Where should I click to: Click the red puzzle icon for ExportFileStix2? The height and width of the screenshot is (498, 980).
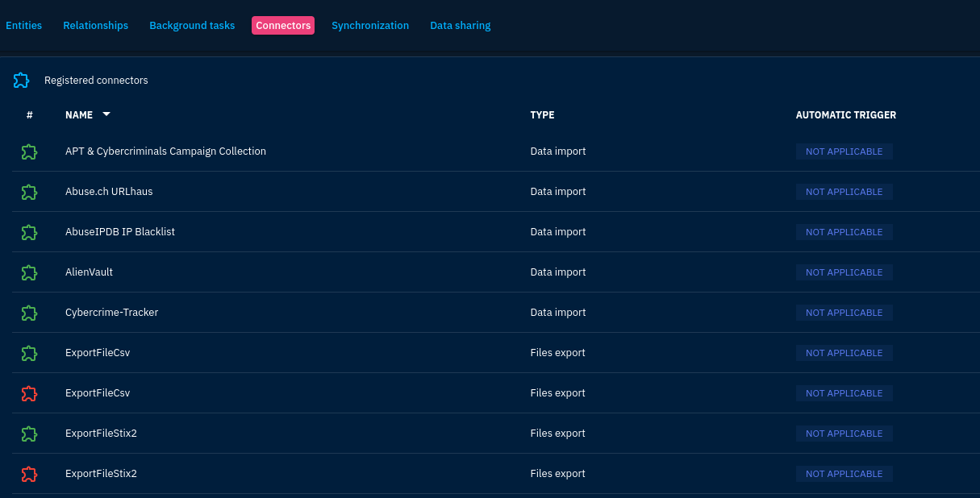29,474
